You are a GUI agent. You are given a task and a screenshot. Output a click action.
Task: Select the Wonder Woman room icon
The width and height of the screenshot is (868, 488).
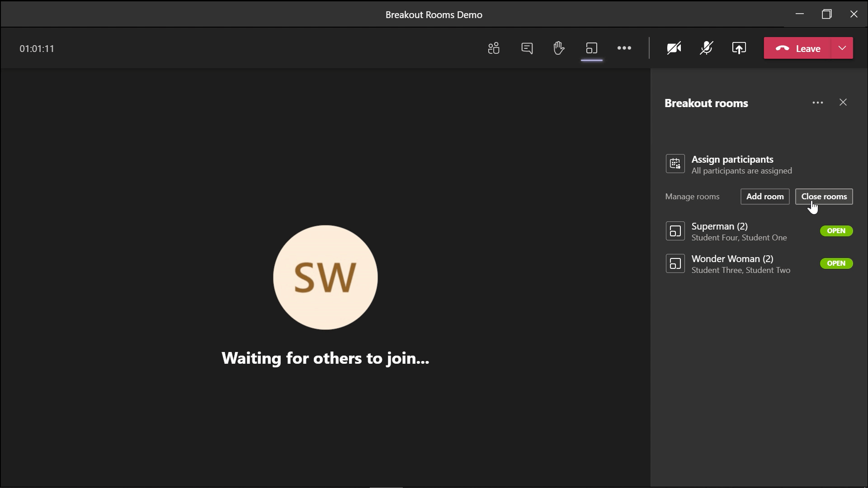(x=675, y=263)
